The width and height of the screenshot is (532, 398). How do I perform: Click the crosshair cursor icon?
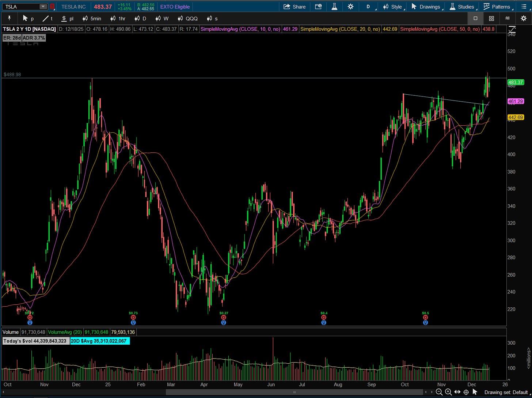tap(466, 392)
